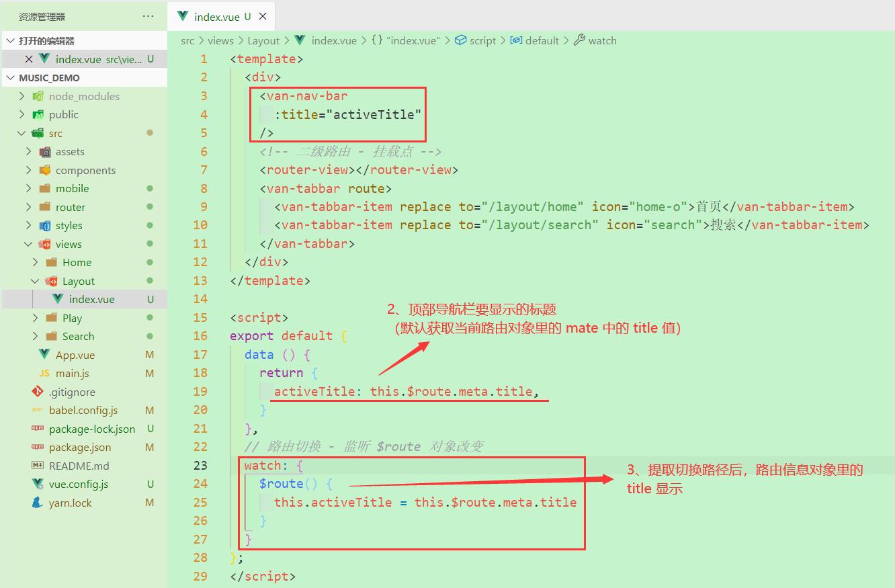Screen dimensions: 895x588
Task: Select the index.vue editor tab
Action: pyautogui.click(x=221, y=16)
